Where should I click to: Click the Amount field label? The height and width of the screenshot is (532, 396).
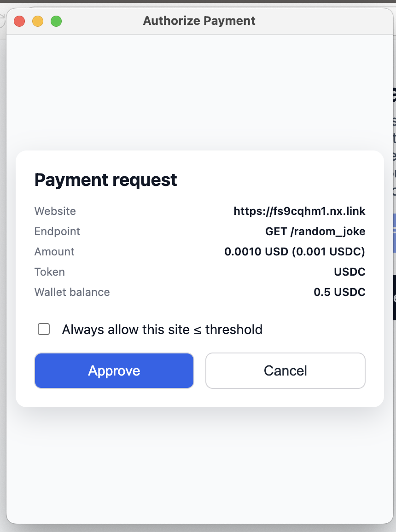[54, 252]
